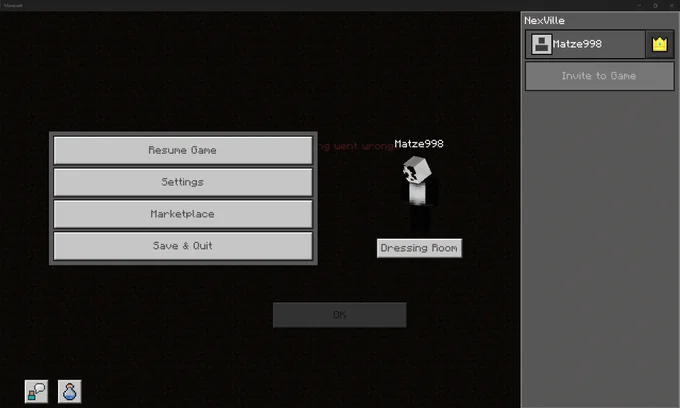
Task: Click the Resume Game button
Action: pos(183,150)
